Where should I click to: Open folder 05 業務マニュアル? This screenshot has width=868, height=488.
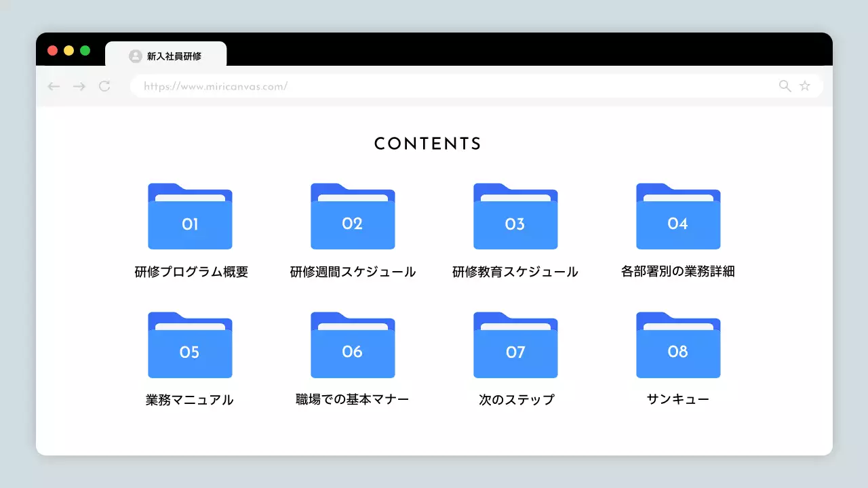[190, 345]
